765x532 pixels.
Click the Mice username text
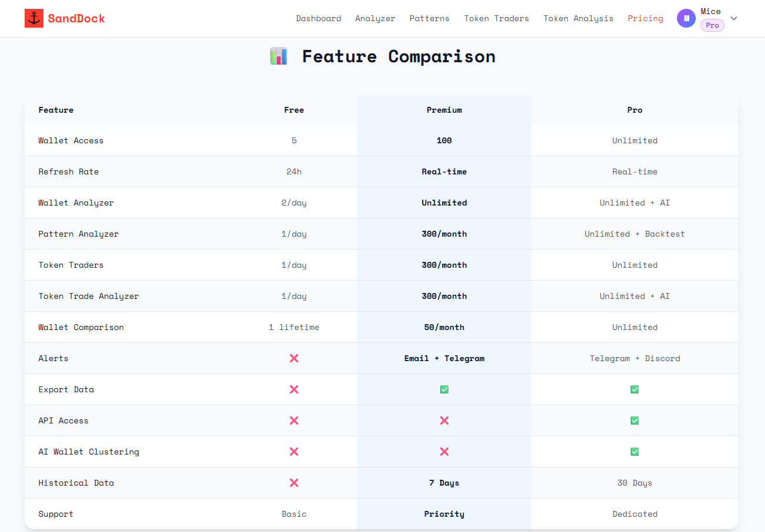[710, 11]
